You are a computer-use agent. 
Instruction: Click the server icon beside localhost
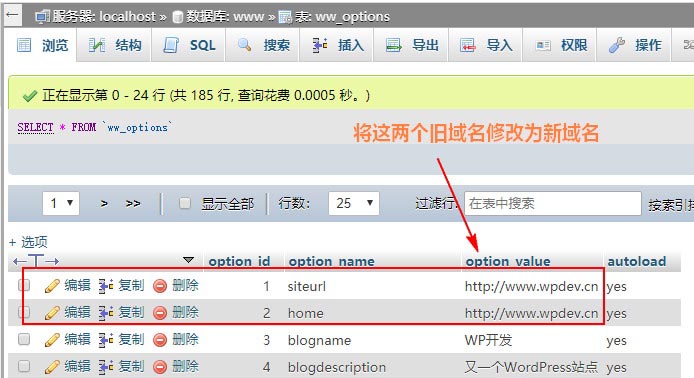tap(42, 17)
